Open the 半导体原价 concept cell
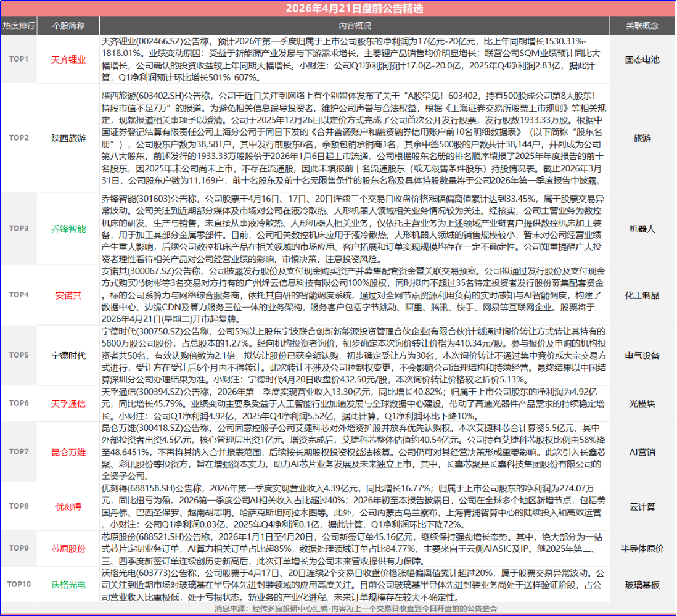The width and height of the screenshot is (677, 616). coord(642,548)
